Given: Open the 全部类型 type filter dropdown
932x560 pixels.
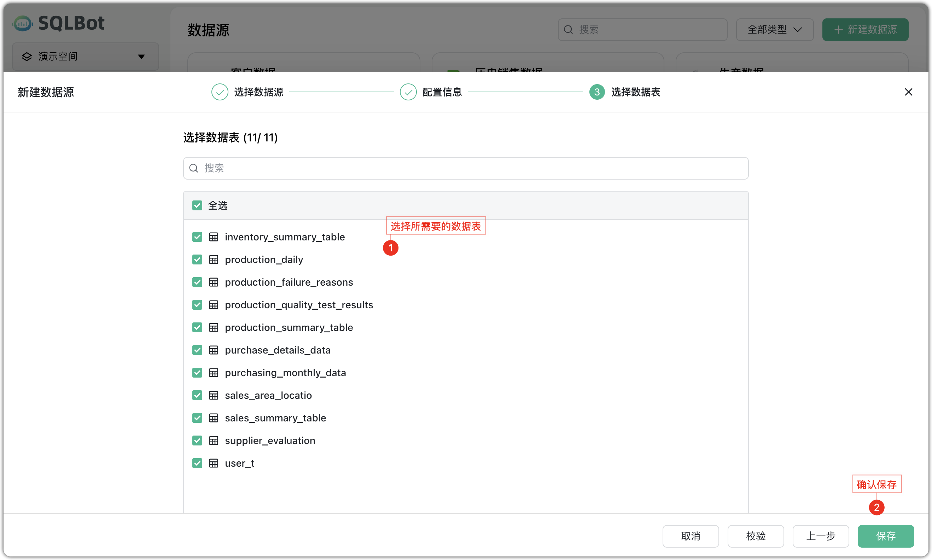Looking at the screenshot, I should click(x=774, y=29).
